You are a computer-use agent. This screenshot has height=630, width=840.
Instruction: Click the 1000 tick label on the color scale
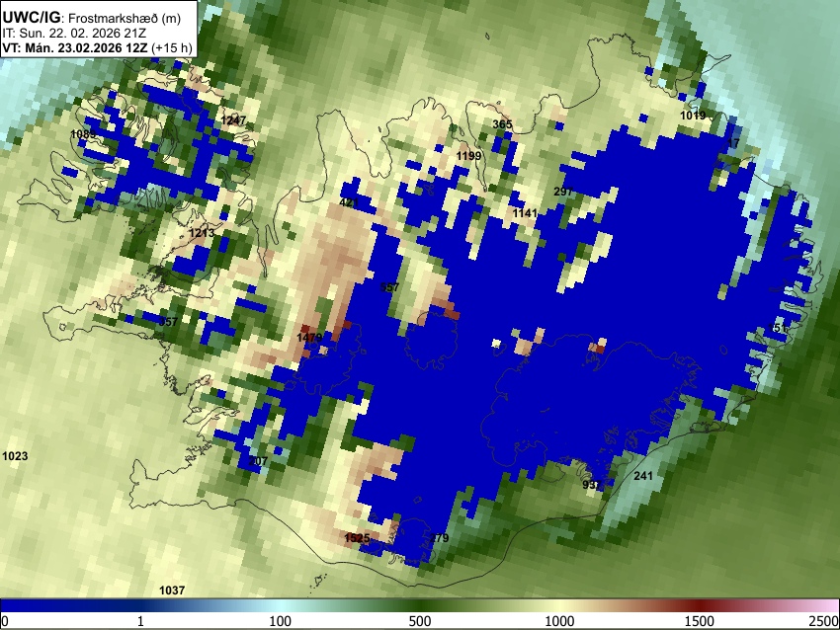click(559, 621)
